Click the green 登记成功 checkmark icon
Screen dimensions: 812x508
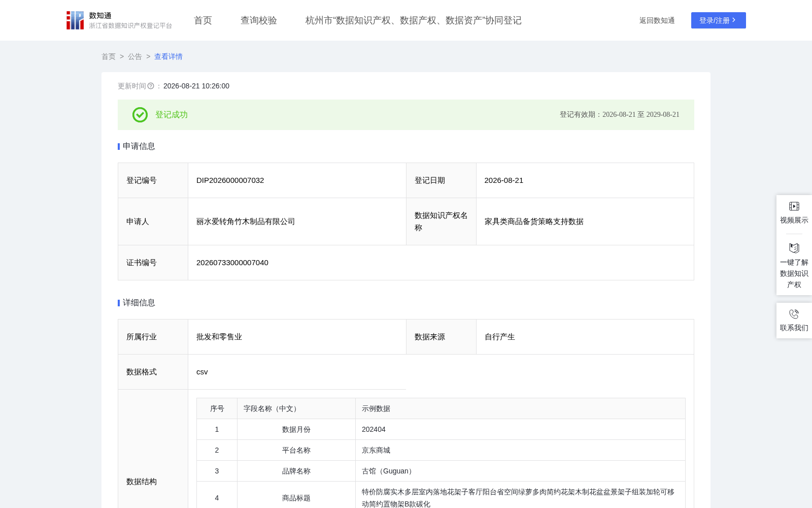(x=140, y=115)
